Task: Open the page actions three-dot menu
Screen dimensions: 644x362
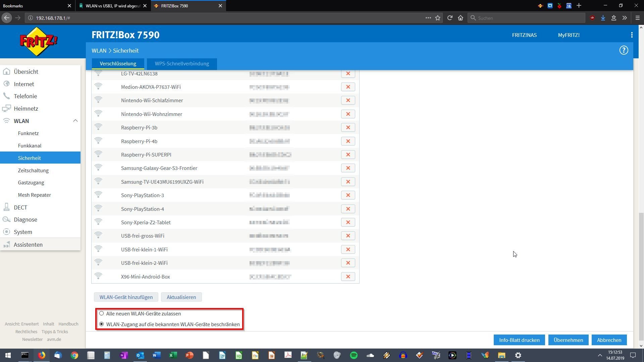Action: point(428,18)
